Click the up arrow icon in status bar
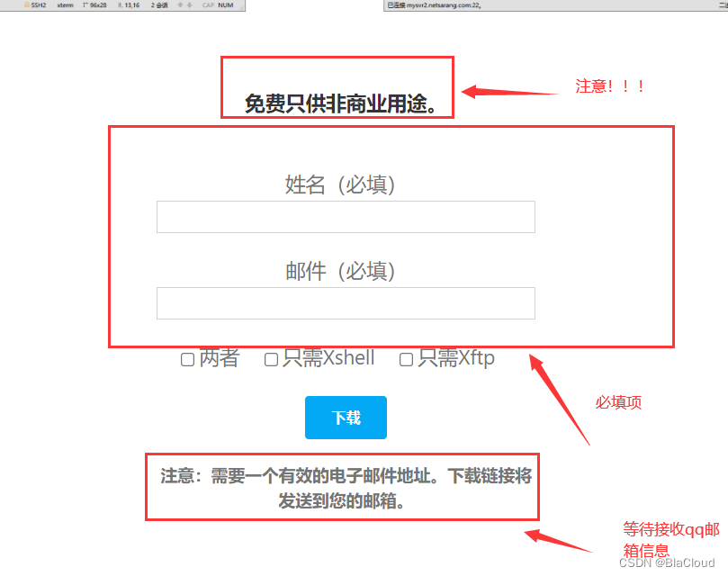The width and height of the screenshot is (728, 576). 180,5
